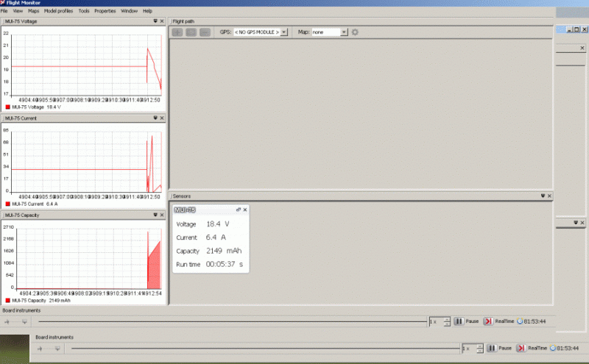Minimize the inner window on the right
Viewport: 589px width, 364px height.
569,29
